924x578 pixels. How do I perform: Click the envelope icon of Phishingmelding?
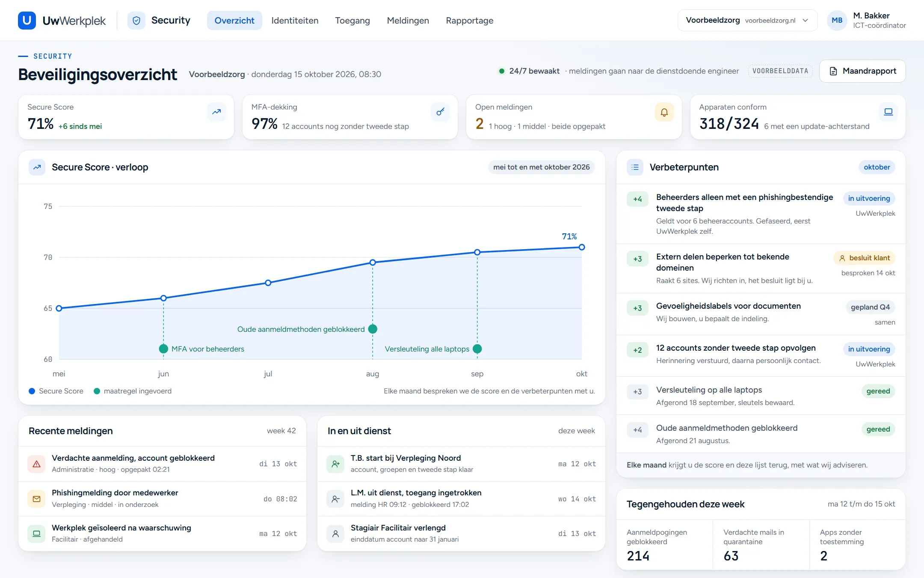[36, 499]
